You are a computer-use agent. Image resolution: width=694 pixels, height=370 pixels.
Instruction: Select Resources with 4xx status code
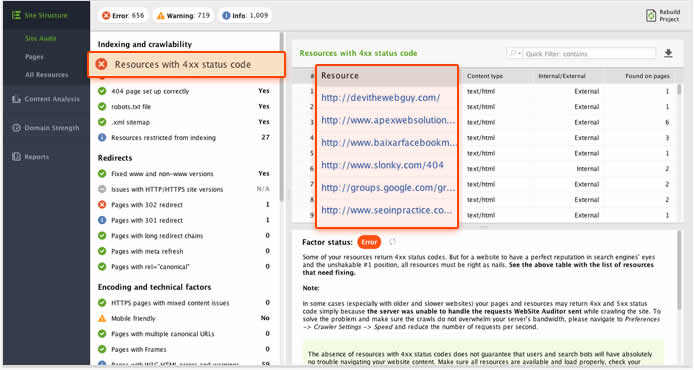186,65
